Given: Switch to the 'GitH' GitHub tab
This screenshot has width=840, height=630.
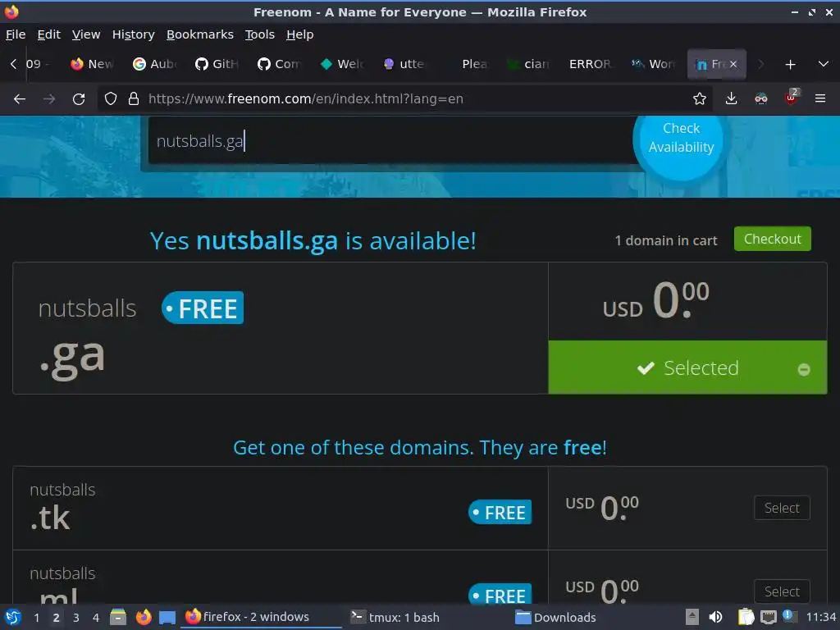Looking at the screenshot, I should pos(217,64).
